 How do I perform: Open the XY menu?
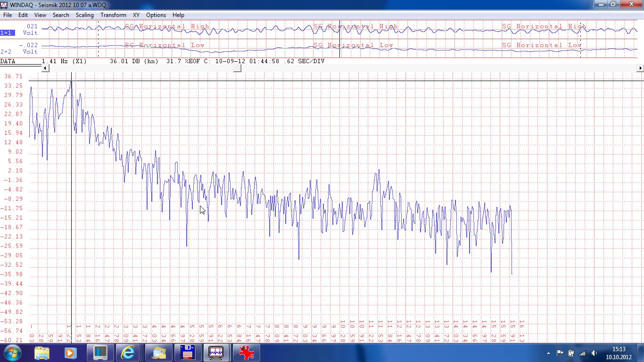[x=136, y=15]
